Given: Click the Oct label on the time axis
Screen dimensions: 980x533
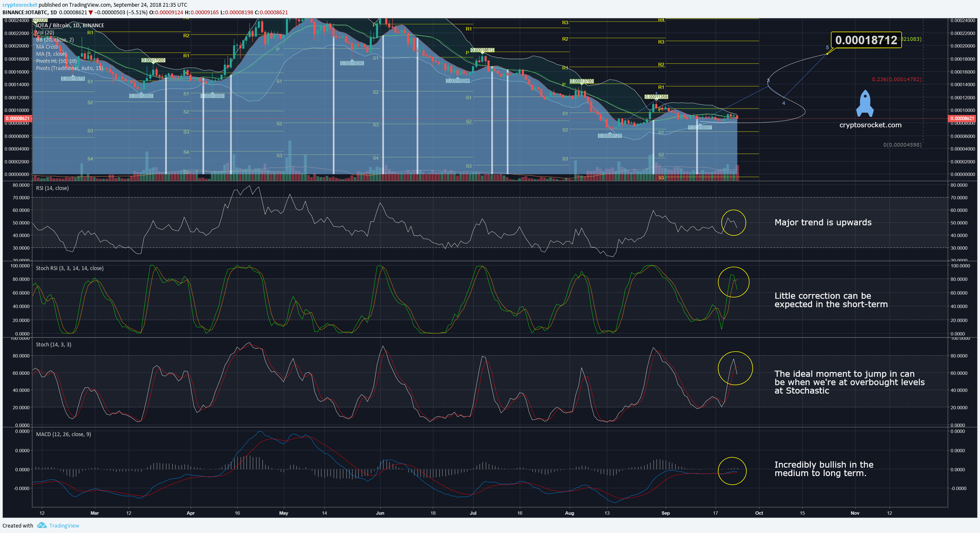Looking at the screenshot, I should pos(759,513).
